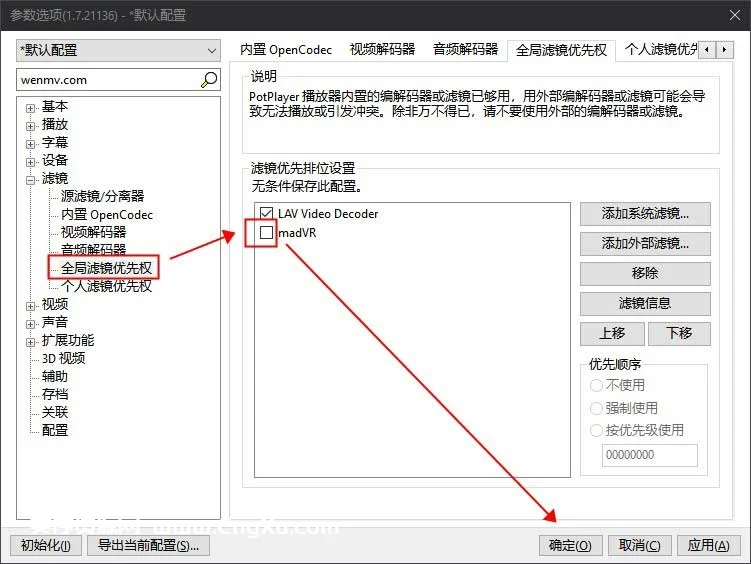Select the 按优先级使用 radio option
Viewport: 751px width, 564px height.
596,430
